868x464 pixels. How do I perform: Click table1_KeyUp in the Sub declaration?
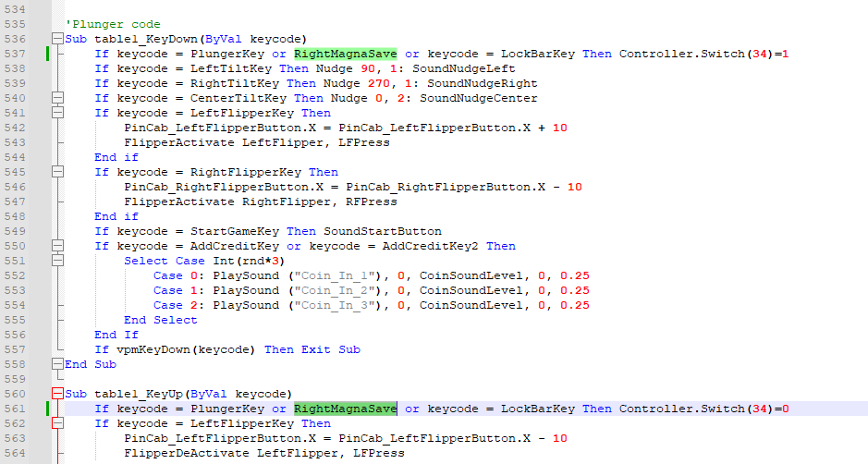pos(139,394)
